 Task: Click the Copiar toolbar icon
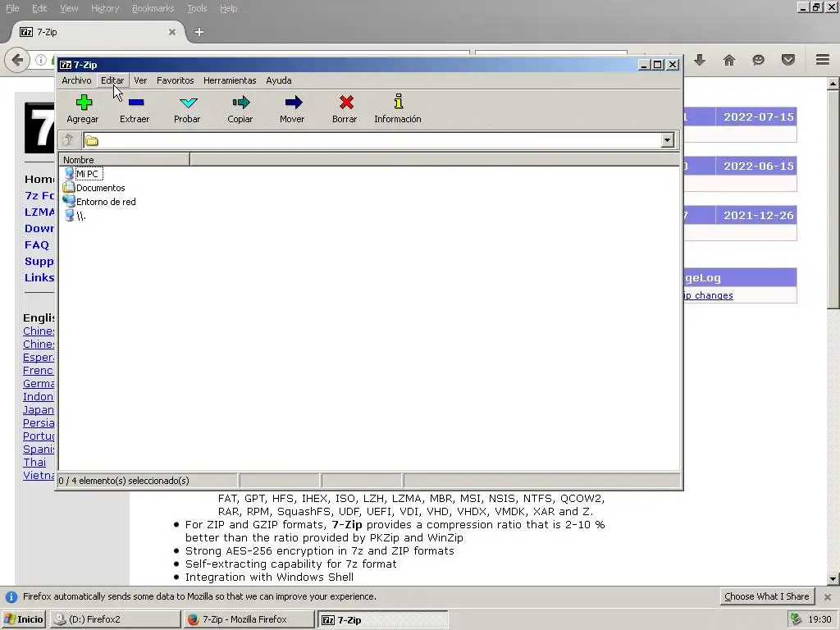[x=241, y=103]
